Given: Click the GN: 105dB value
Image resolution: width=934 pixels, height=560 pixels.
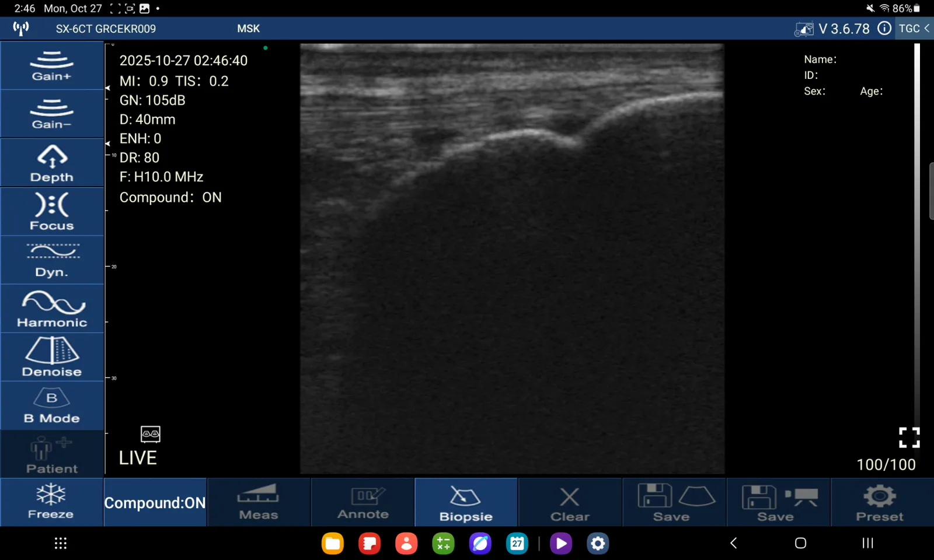Looking at the screenshot, I should [152, 100].
